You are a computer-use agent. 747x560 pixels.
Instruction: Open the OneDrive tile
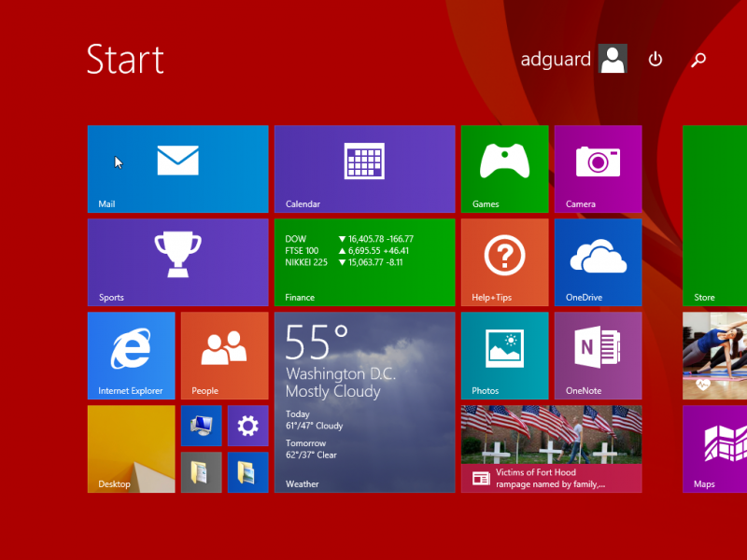598,262
